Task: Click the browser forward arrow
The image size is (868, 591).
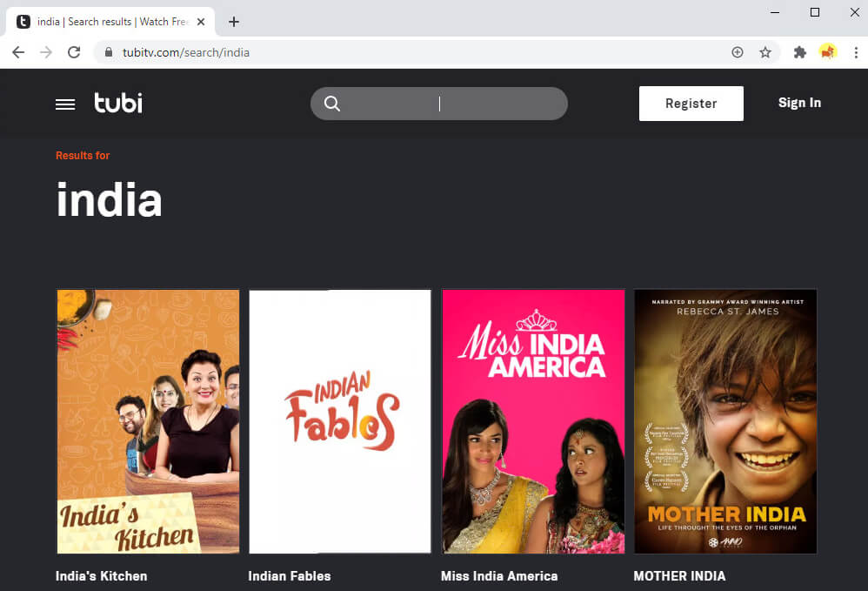Action: 46,52
